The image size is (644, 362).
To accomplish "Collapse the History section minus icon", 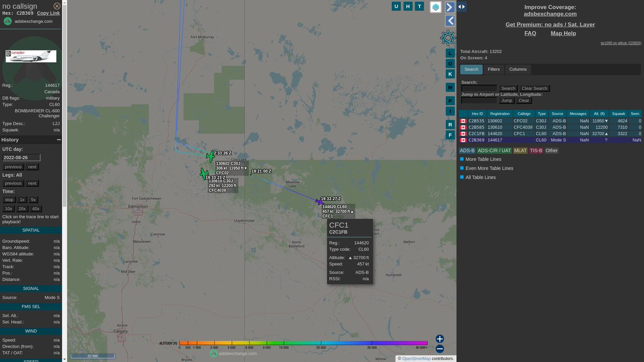I will click(59, 140).
